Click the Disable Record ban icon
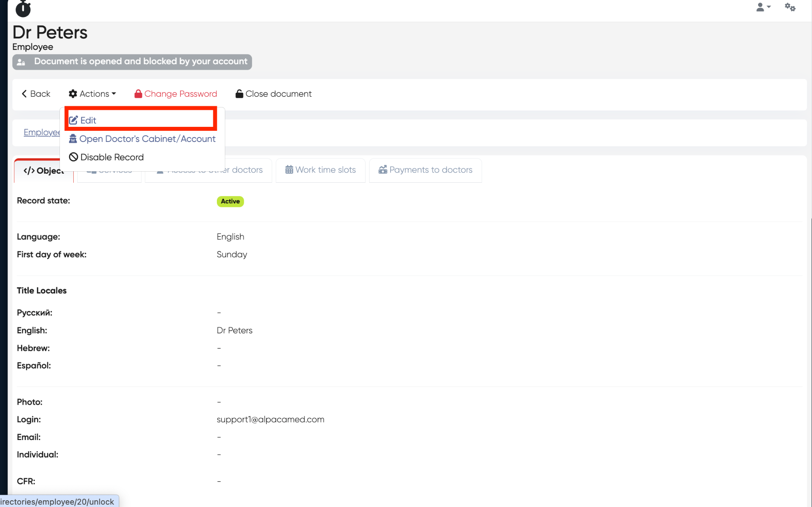 (73, 157)
